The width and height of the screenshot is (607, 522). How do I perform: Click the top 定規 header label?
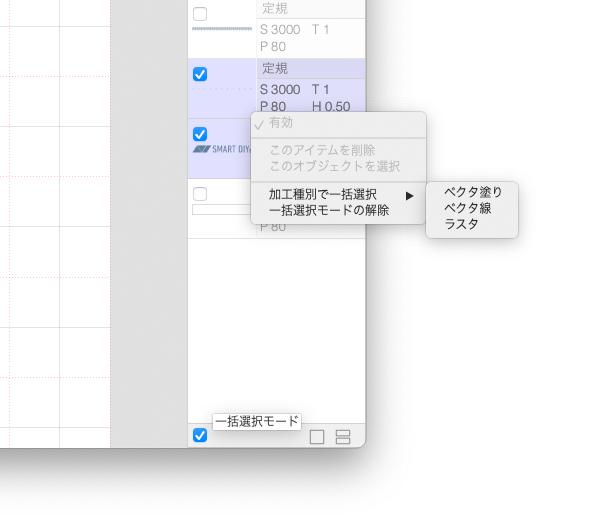[275, 9]
